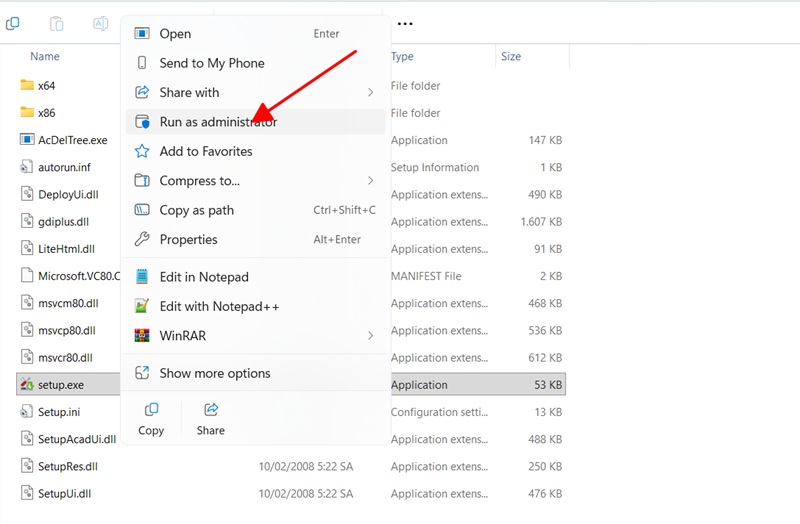The height and width of the screenshot is (524, 800).
Task: Select the msvcp80.dll file name
Action: 67,331
